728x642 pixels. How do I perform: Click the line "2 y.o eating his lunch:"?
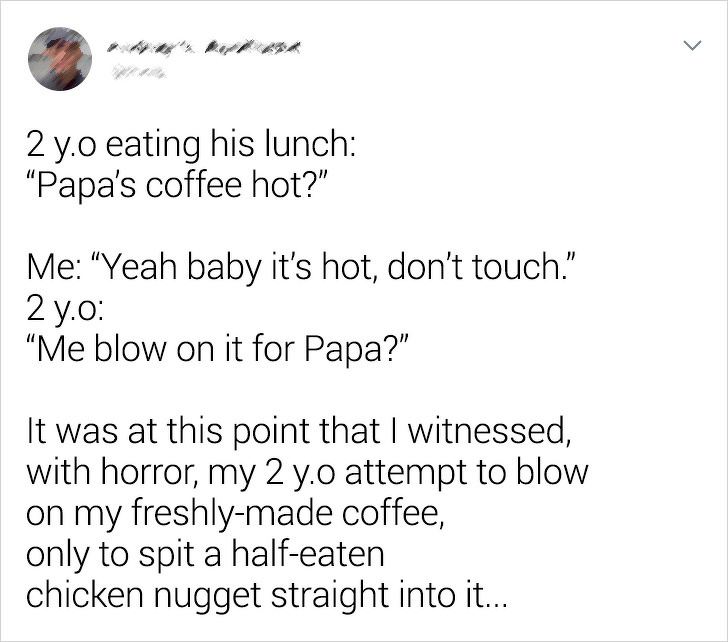point(187,148)
